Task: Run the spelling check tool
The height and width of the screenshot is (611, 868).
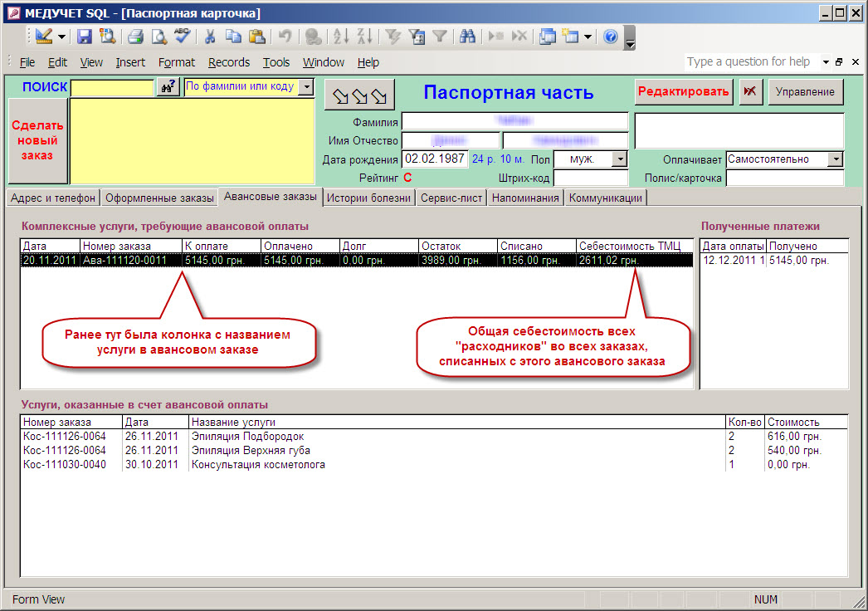Action: pos(182,37)
